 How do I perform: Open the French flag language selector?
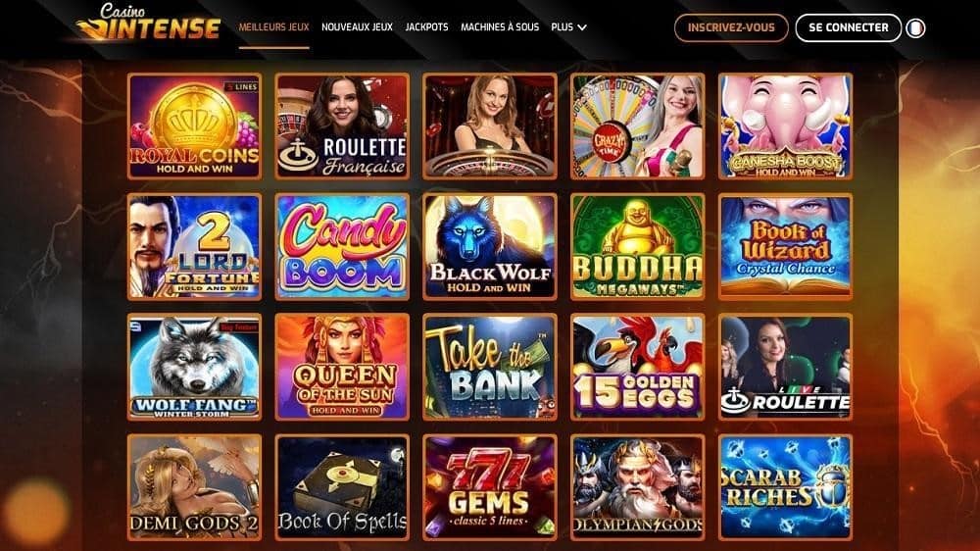point(915,28)
